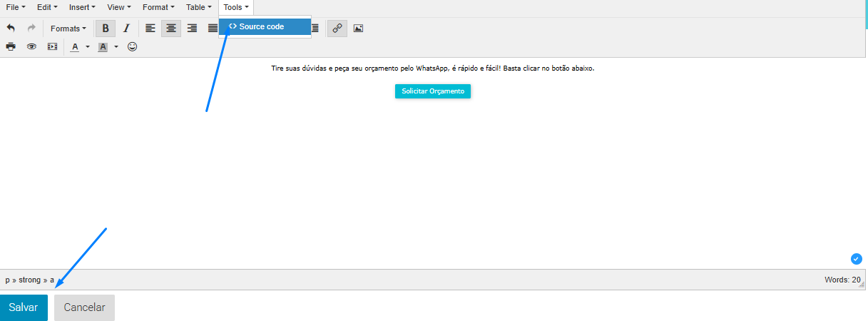Image resolution: width=868 pixels, height=321 pixels.
Task: Apply background color highlight
Action: tap(103, 46)
